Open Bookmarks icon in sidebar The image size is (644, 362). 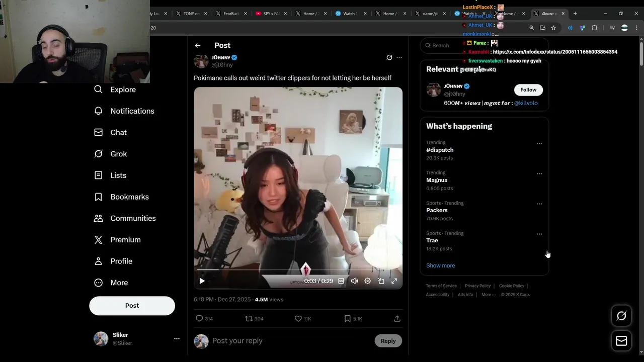[99, 197]
